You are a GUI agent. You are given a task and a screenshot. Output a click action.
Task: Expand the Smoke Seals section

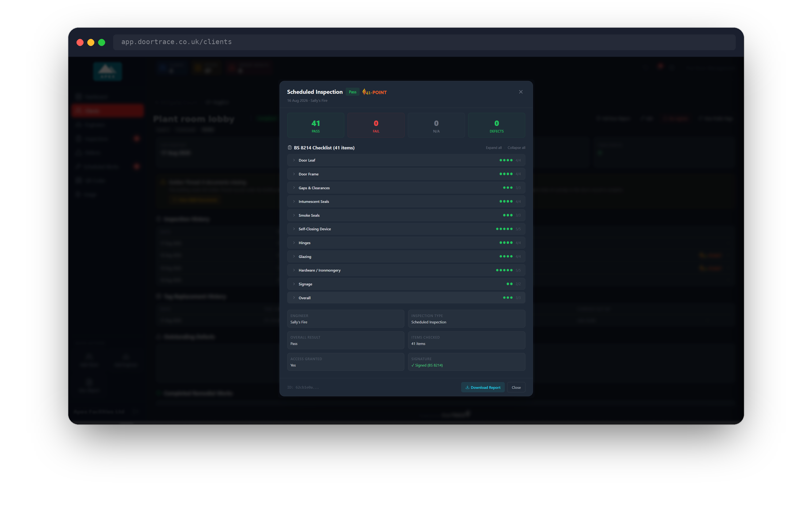406,215
